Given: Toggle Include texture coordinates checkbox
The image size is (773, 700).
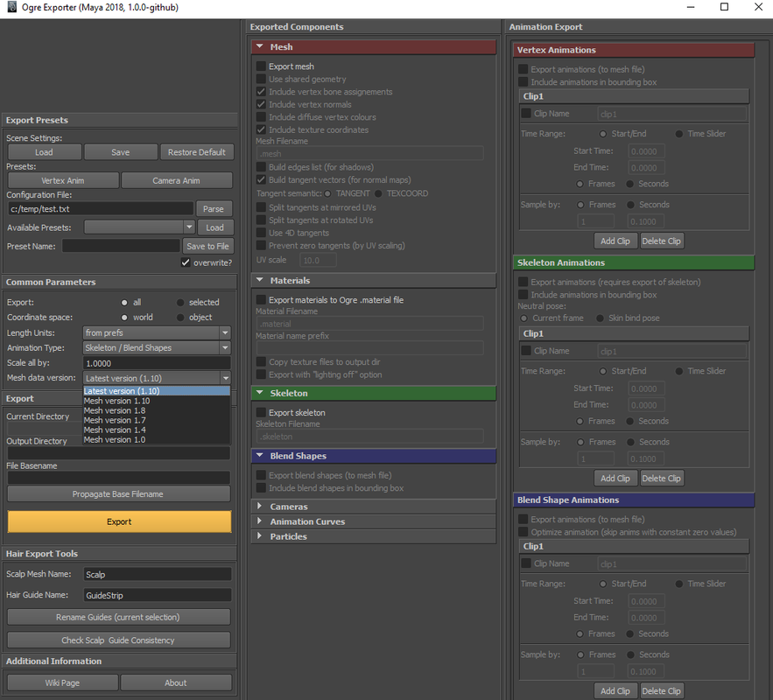Looking at the screenshot, I should pos(261,130).
